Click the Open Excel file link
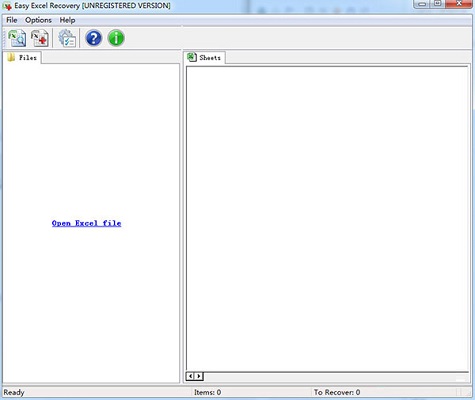This screenshot has height=400, width=475. point(86,223)
